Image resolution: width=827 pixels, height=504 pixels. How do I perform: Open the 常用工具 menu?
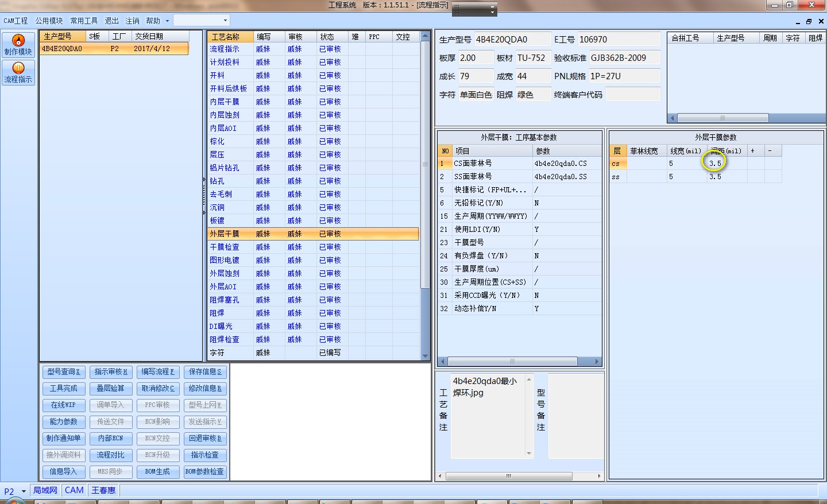pos(84,21)
